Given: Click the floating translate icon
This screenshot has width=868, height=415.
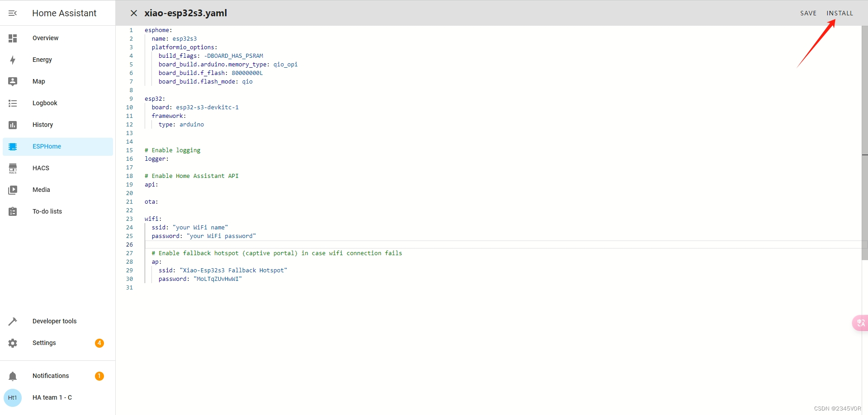Looking at the screenshot, I should click(860, 323).
